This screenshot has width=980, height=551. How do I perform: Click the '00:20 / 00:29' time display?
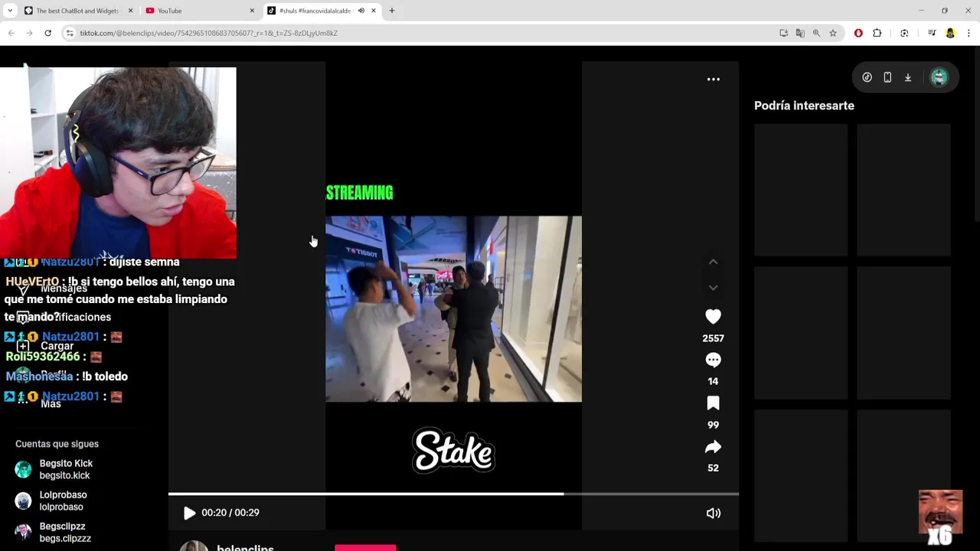[230, 513]
